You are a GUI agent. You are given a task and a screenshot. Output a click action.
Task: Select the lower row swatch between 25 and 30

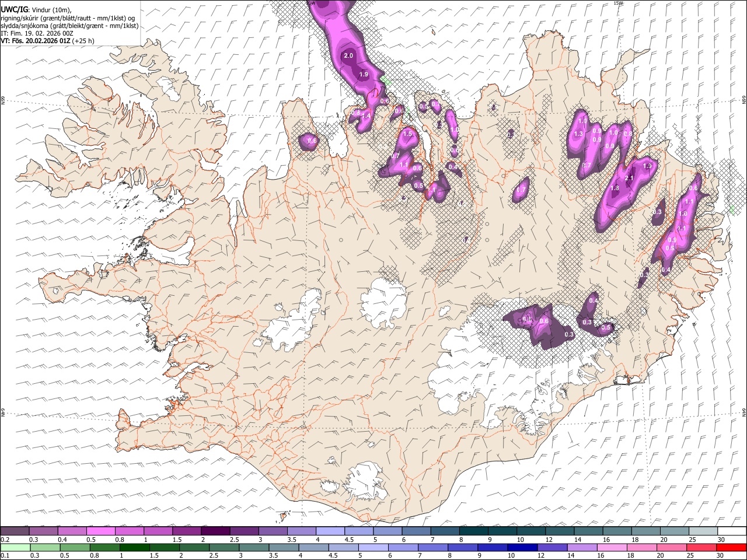[701, 547]
